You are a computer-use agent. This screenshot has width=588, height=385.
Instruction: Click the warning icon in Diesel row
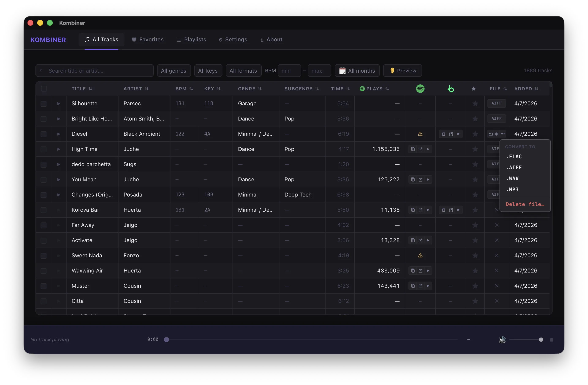(x=420, y=134)
